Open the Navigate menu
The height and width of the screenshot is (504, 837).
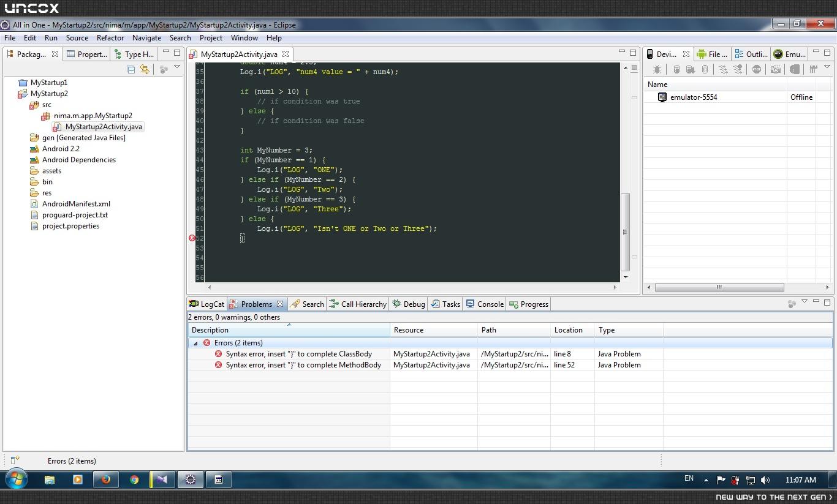click(147, 38)
